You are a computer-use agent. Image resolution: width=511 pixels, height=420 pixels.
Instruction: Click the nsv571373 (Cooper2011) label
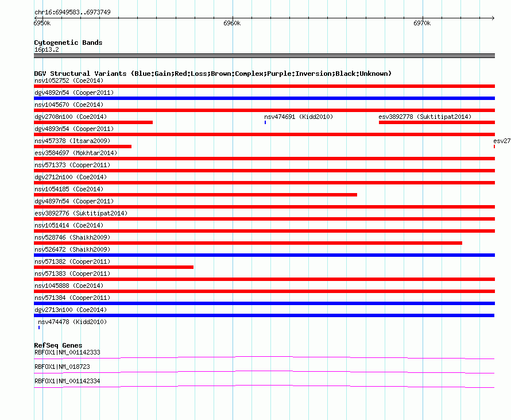tap(72, 165)
